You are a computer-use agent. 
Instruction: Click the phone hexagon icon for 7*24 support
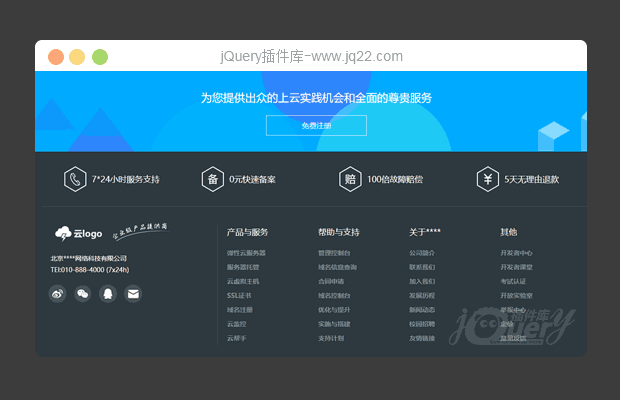74,179
